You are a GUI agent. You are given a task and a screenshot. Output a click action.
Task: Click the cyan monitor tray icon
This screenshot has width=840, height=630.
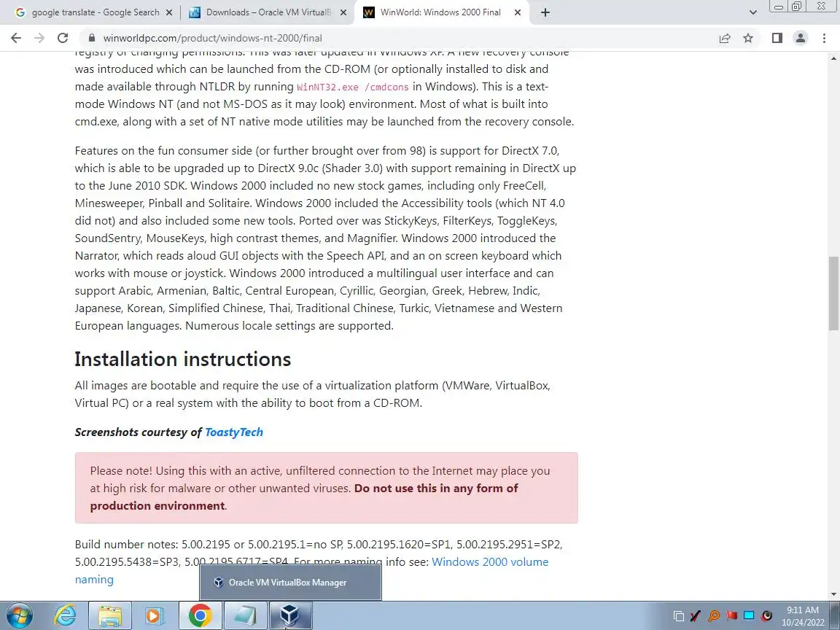click(x=749, y=615)
